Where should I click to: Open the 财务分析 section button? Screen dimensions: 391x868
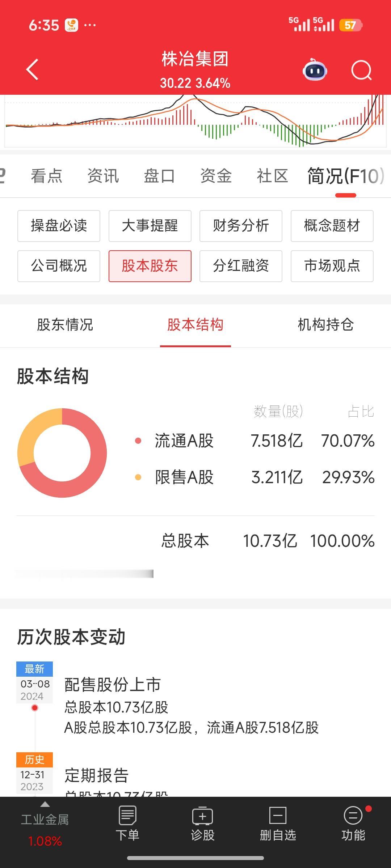pyautogui.click(x=241, y=226)
